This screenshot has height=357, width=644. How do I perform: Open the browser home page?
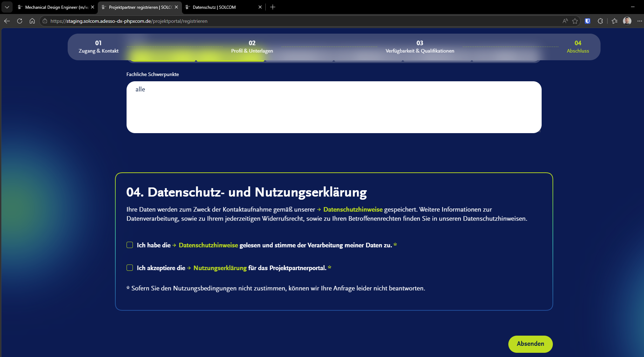pyautogui.click(x=32, y=21)
